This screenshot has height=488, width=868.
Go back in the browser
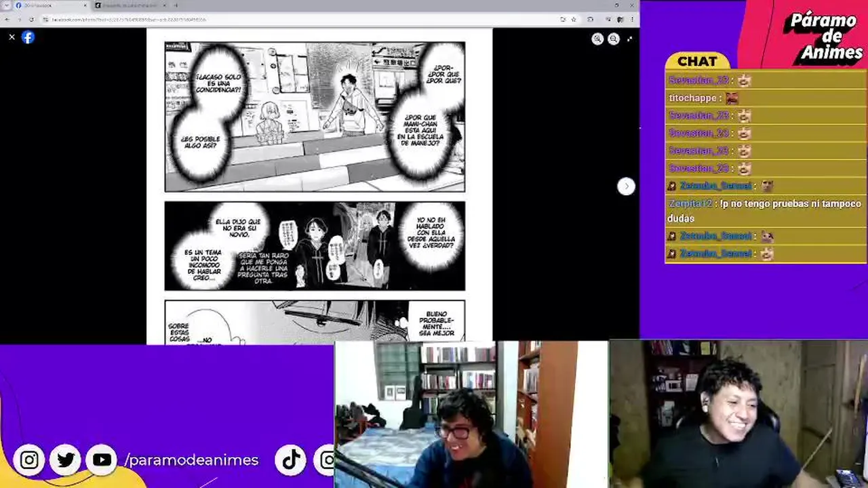(x=7, y=20)
